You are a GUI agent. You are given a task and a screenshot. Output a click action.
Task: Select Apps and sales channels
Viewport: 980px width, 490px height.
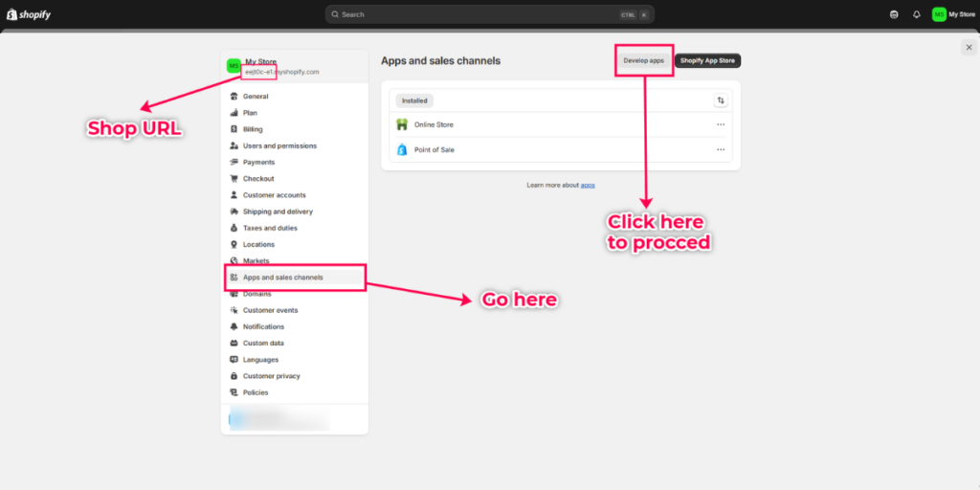click(295, 278)
